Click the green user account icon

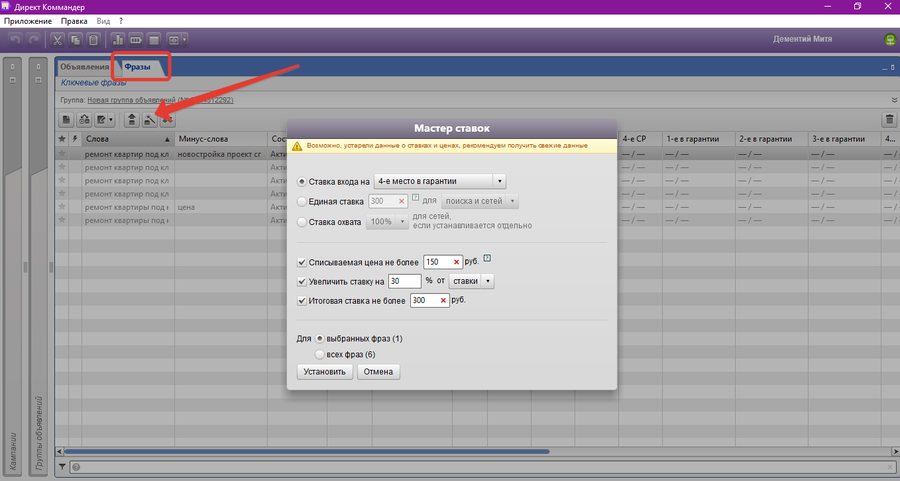[890, 40]
